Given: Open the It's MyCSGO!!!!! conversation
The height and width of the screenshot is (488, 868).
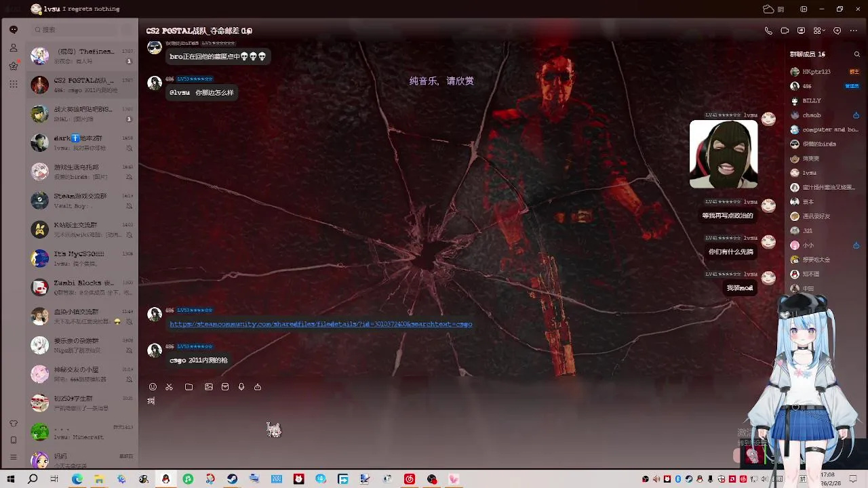Looking at the screenshot, I should (82, 258).
